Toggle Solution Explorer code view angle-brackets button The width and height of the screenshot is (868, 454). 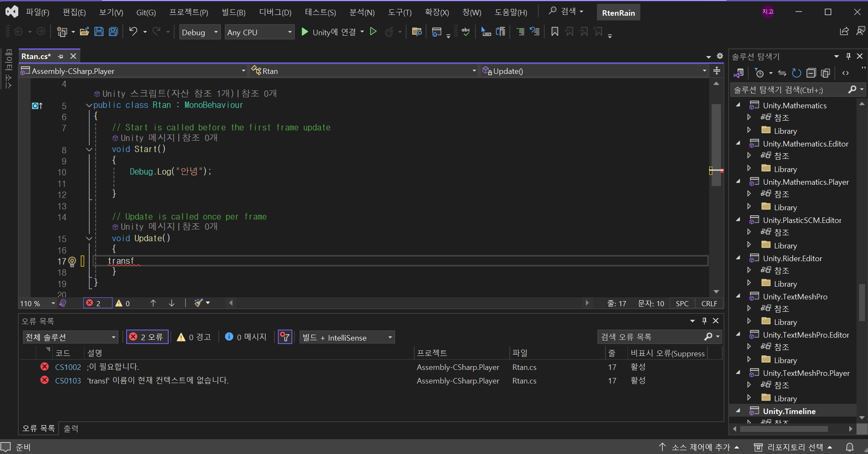845,73
